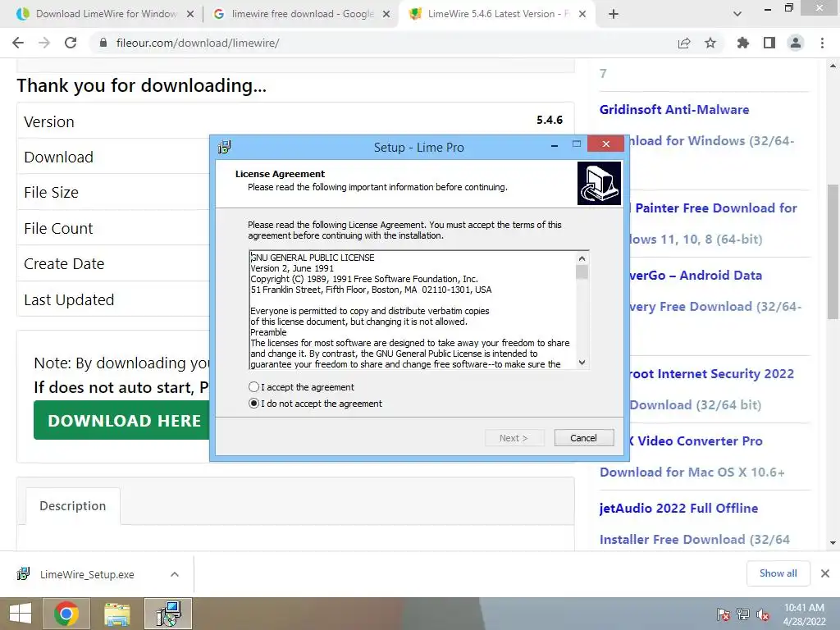This screenshot has height=630, width=840.
Task: Click the muted volume tray icon
Action: pyautogui.click(x=763, y=614)
